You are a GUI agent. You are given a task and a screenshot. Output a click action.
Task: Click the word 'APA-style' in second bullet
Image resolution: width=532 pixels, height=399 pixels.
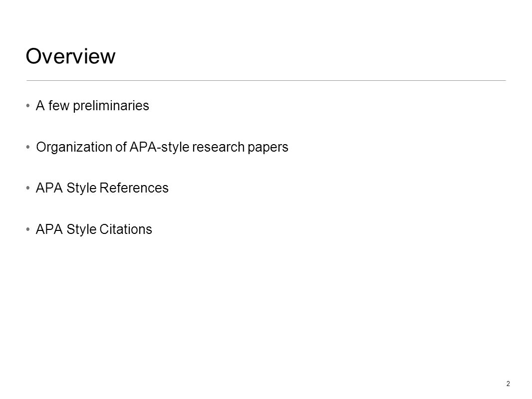coord(159,148)
